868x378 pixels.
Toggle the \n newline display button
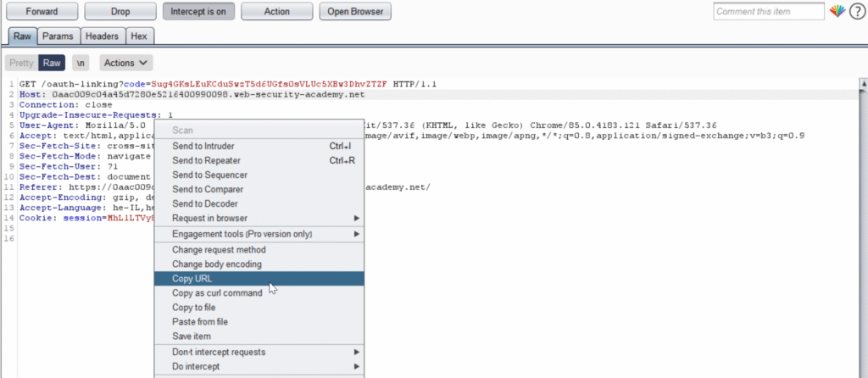[81, 63]
